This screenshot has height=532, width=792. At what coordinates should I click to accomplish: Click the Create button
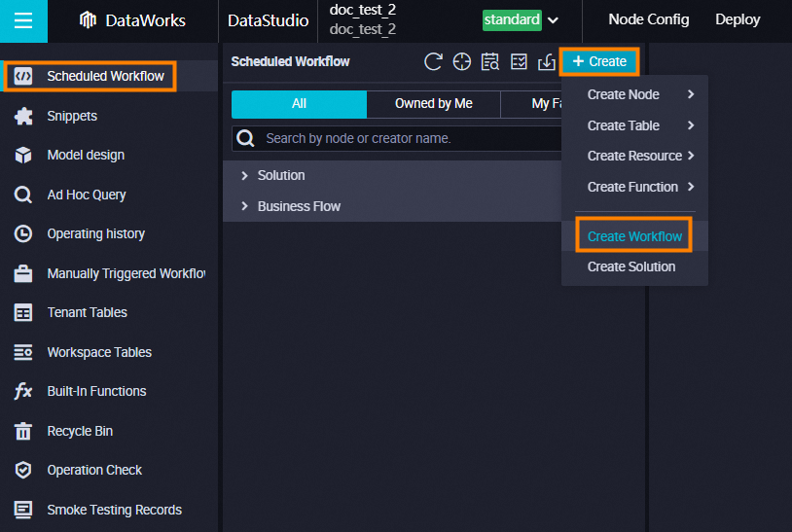[599, 61]
